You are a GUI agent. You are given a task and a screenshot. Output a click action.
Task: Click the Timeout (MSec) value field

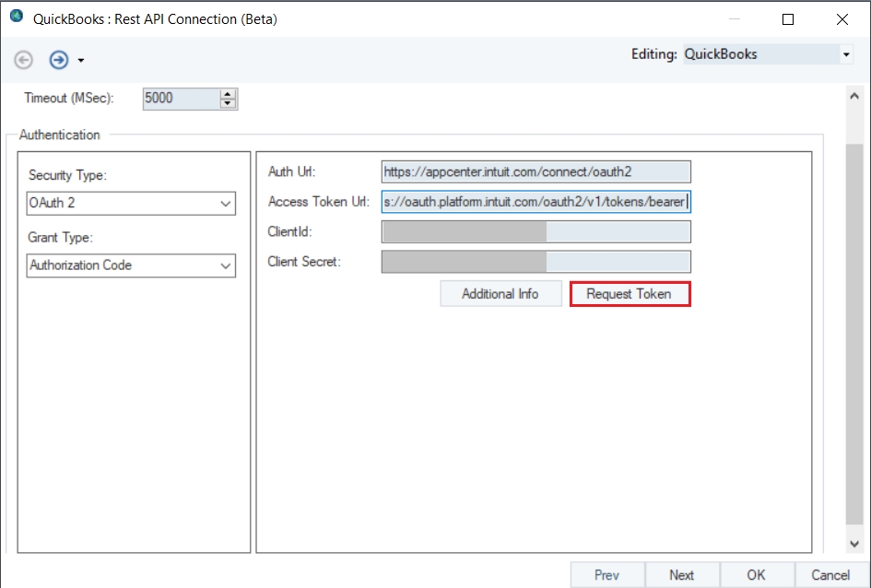click(x=181, y=99)
